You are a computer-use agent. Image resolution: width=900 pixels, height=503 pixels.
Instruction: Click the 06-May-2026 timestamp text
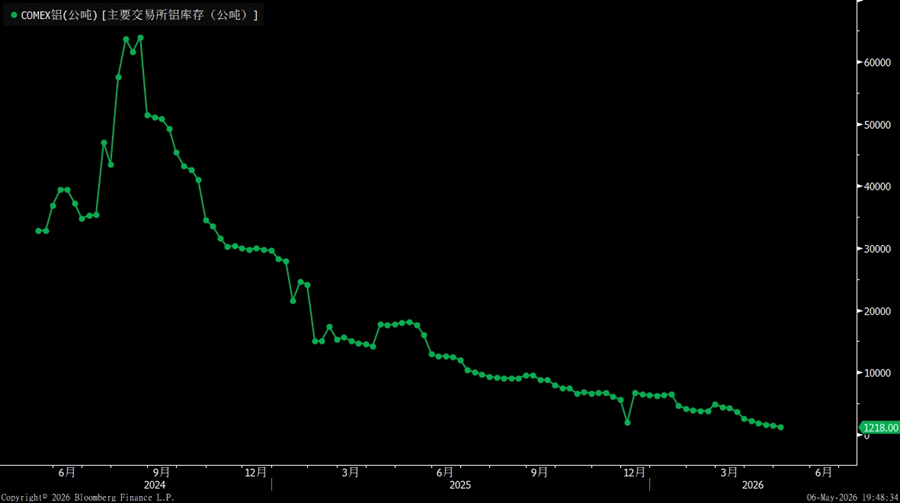(852, 498)
